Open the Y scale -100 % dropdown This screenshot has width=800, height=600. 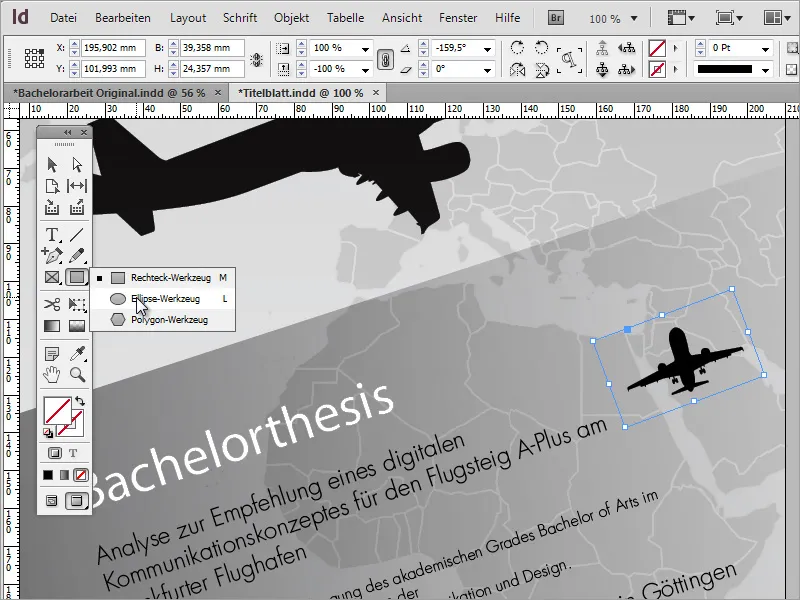pyautogui.click(x=365, y=70)
